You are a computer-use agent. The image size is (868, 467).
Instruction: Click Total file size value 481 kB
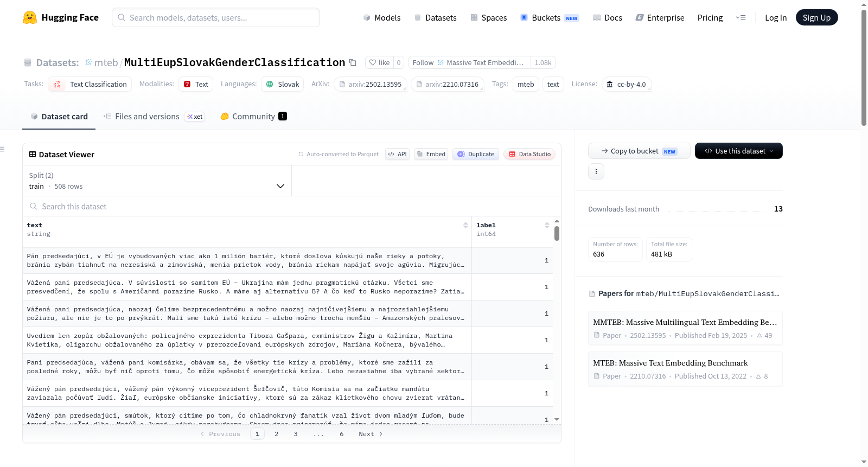click(x=661, y=254)
